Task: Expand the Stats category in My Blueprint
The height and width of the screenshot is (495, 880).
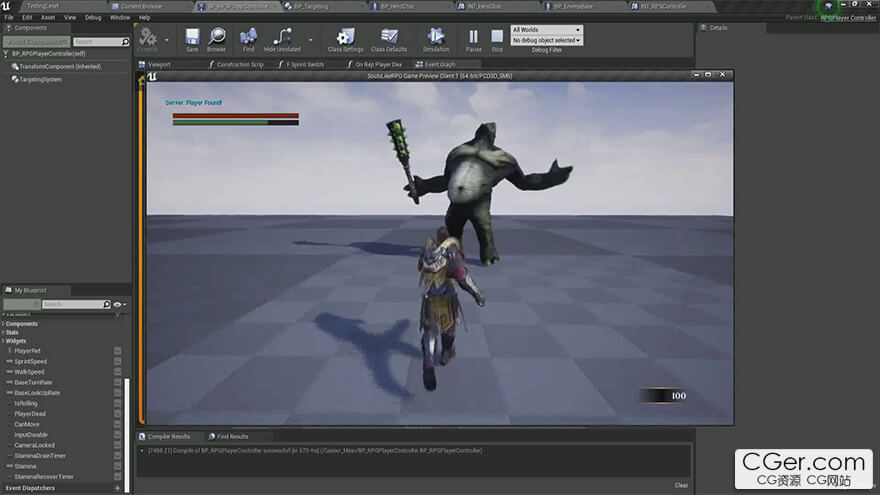Action: click(3, 332)
